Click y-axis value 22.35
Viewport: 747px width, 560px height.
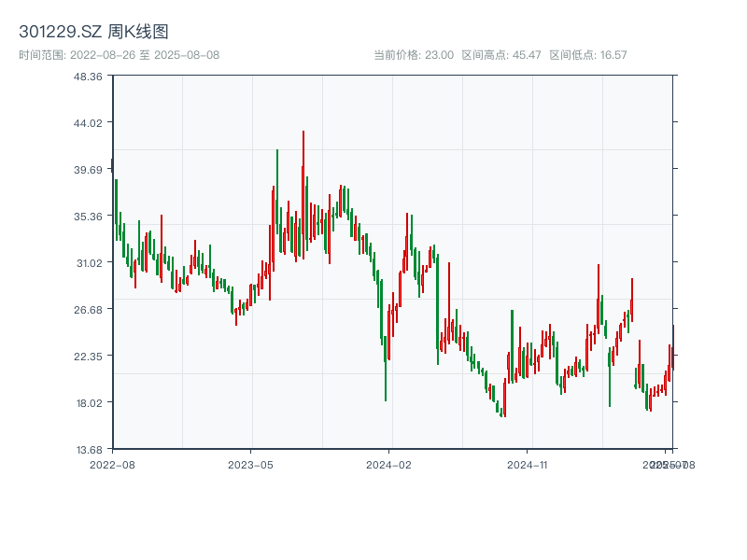tap(88, 357)
